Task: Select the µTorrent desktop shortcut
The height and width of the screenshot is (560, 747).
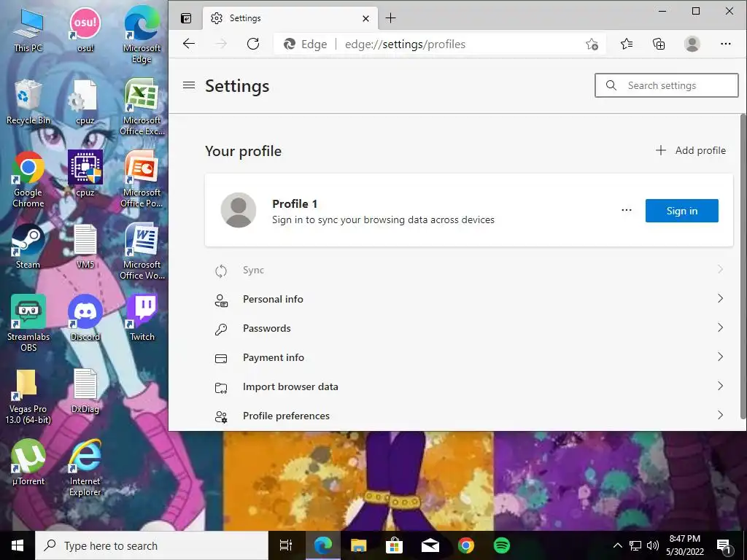Action: (28, 463)
